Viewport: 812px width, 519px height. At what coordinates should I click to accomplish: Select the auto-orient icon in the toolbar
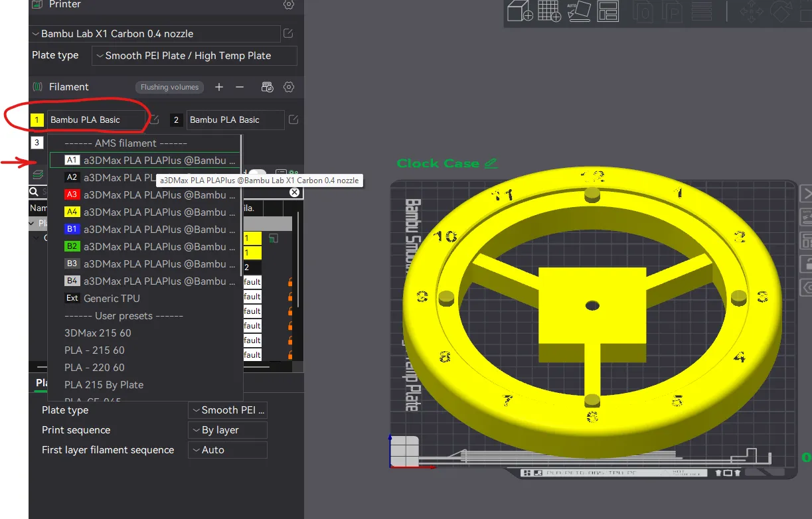[x=579, y=10]
